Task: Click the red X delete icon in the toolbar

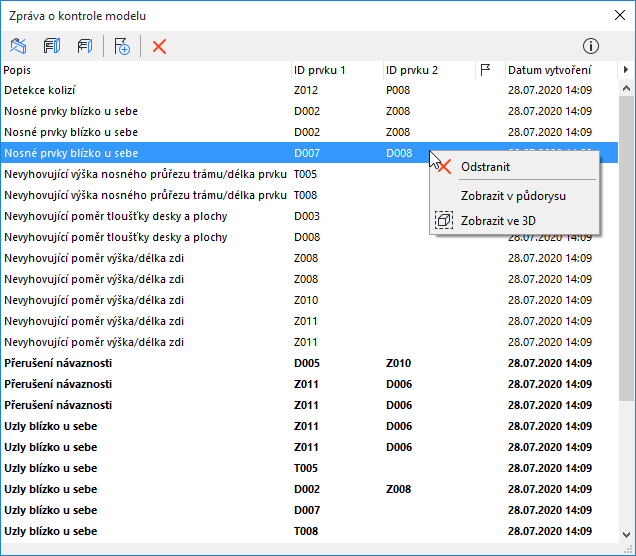Action: 159,46
